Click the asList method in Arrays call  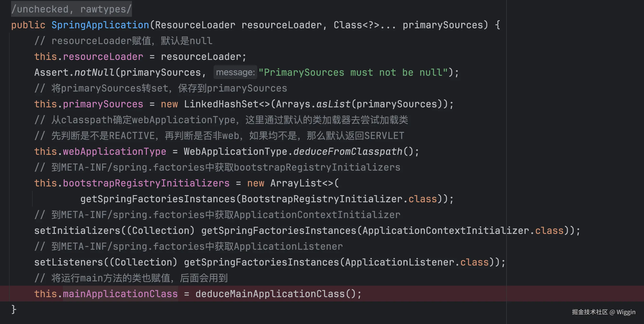(333, 104)
